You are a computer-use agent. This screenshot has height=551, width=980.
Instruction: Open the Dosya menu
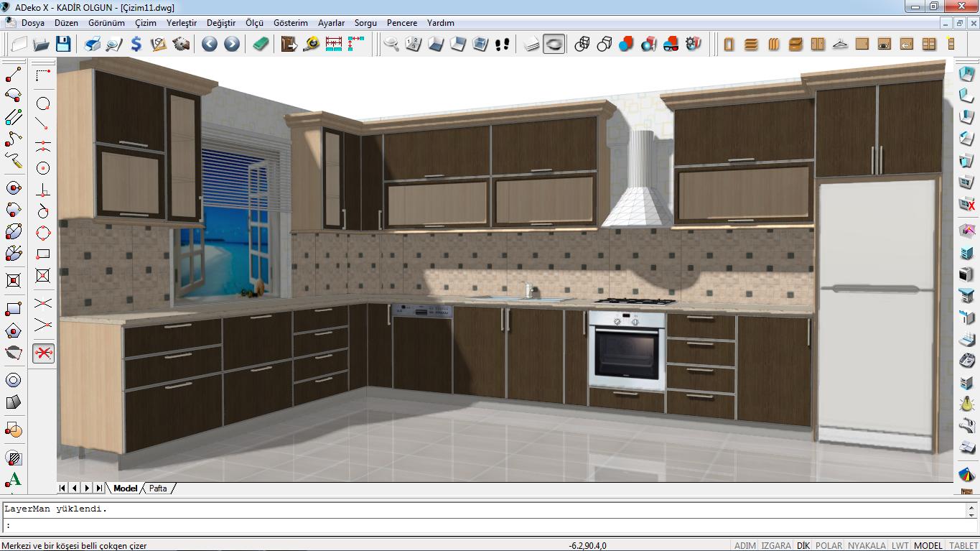(33, 23)
